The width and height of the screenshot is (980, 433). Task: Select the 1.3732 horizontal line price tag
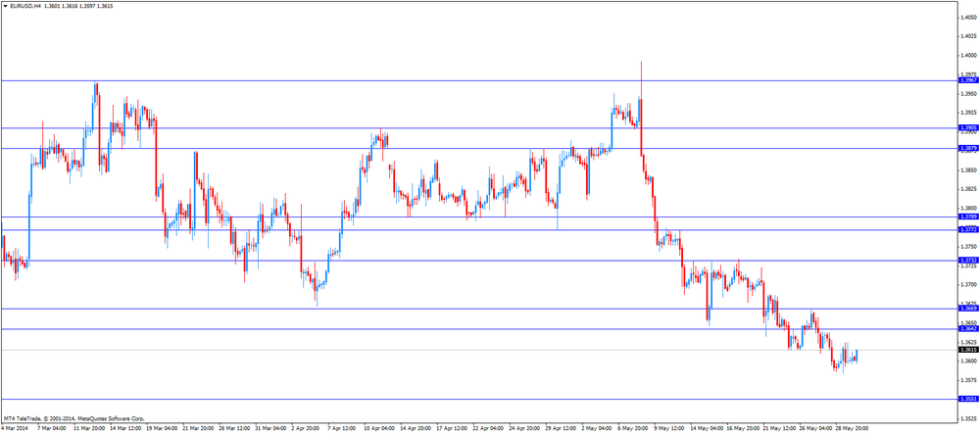click(x=969, y=260)
